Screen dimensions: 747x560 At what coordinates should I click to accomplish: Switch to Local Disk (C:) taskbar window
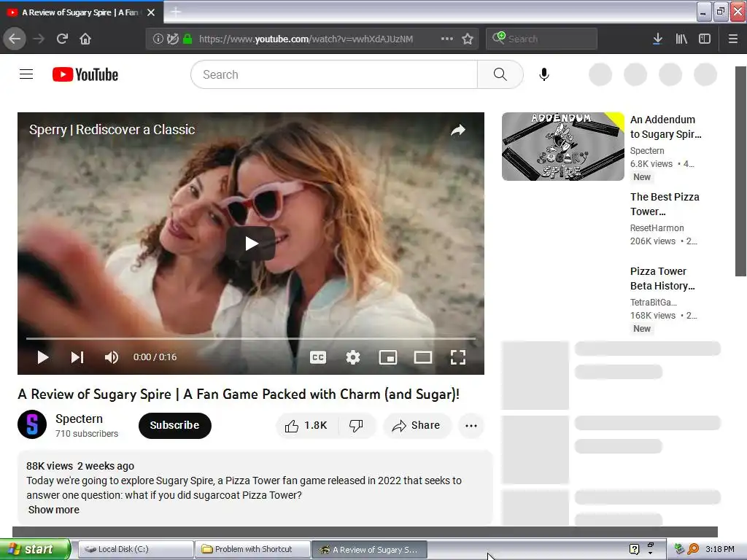click(x=136, y=549)
